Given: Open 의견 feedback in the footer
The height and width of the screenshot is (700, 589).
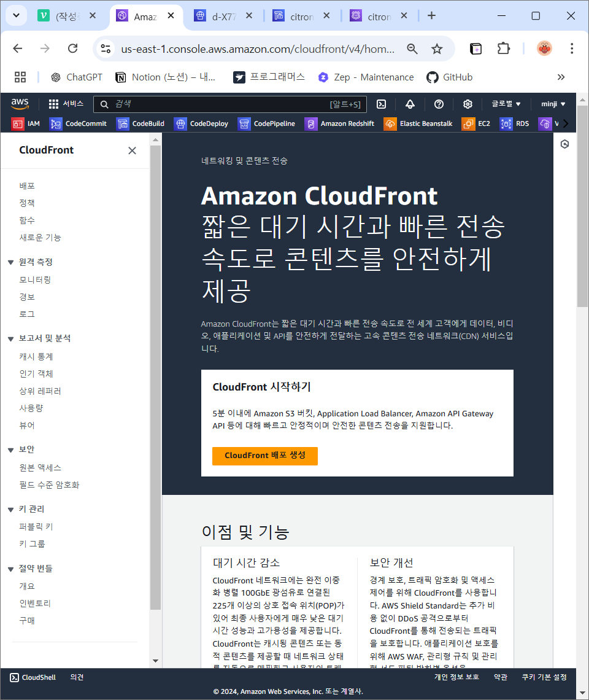Looking at the screenshot, I should coord(77,677).
